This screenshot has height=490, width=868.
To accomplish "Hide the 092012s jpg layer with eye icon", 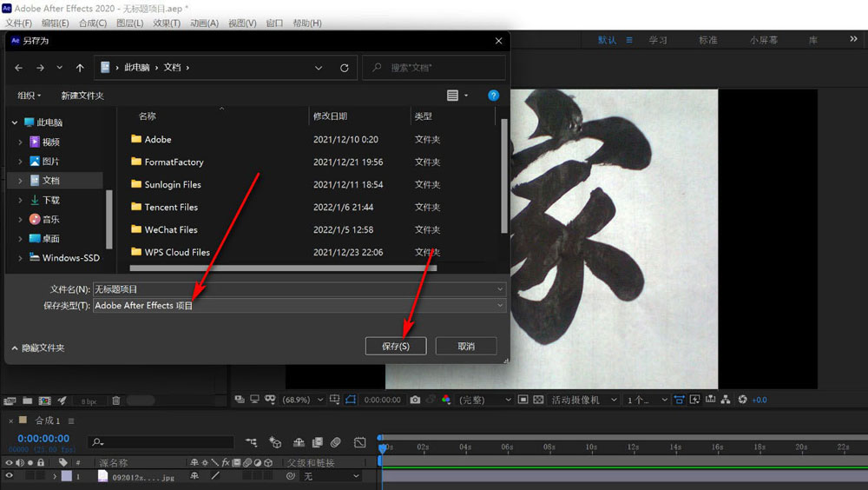I will [10, 476].
